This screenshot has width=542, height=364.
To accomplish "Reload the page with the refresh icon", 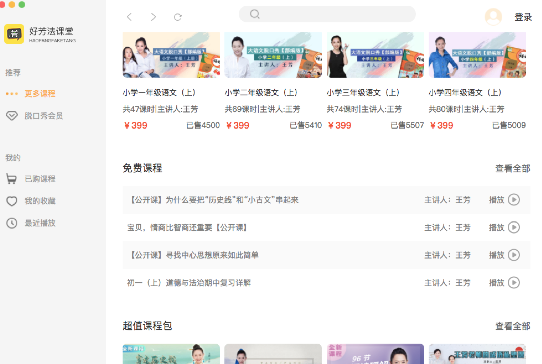I will point(178,17).
